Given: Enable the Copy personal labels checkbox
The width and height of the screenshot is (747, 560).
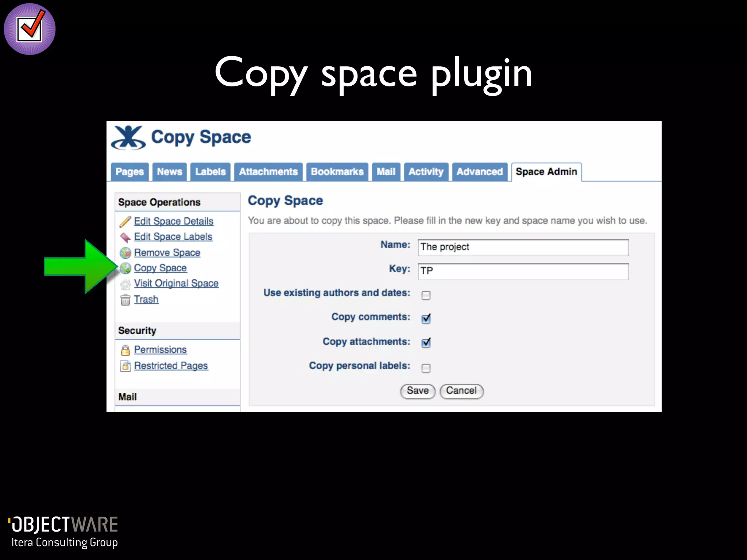Looking at the screenshot, I should point(426,368).
